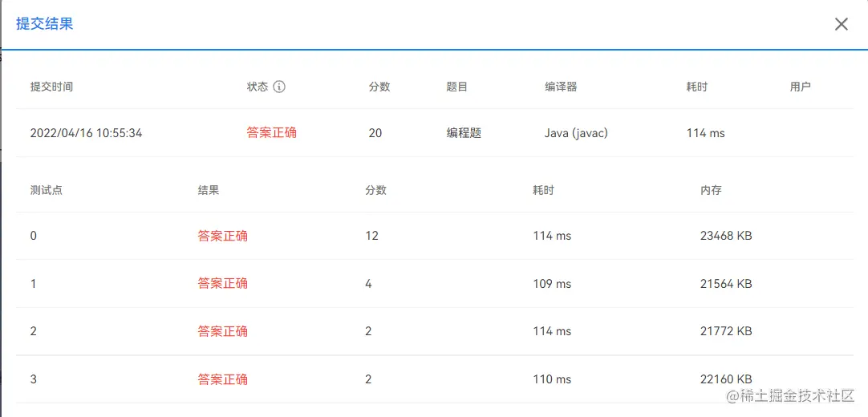Click the 109 ms time cell

coord(552,284)
